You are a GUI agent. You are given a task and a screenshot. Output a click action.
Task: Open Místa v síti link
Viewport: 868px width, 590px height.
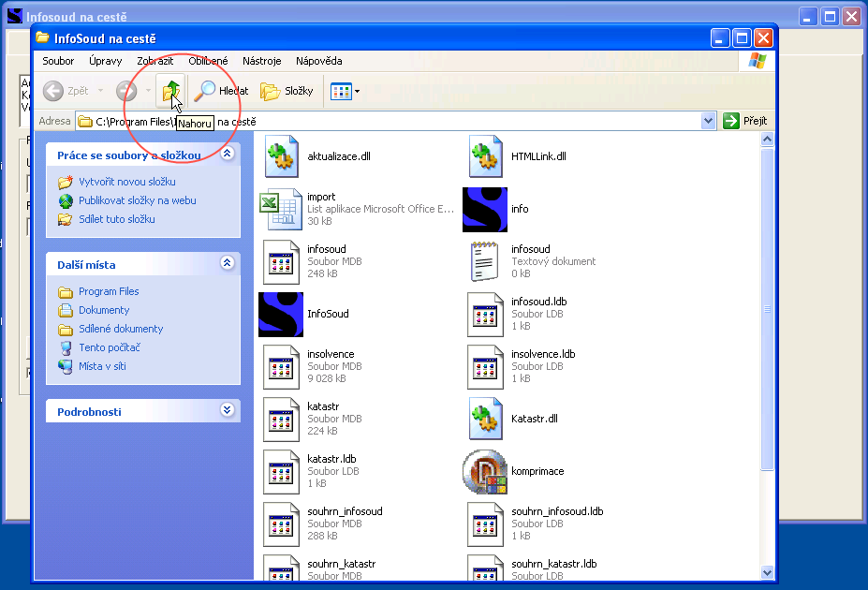[x=102, y=366]
